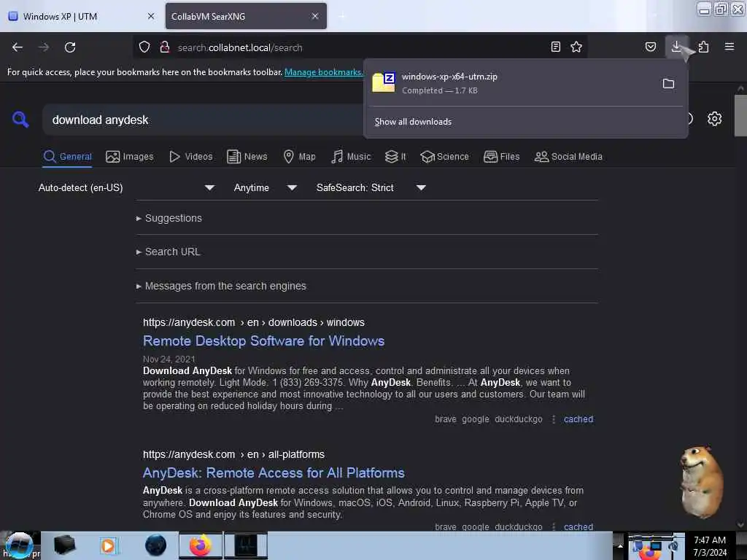Close the Windows XP | UTM tab
This screenshot has width=747, height=560.
coord(151,16)
